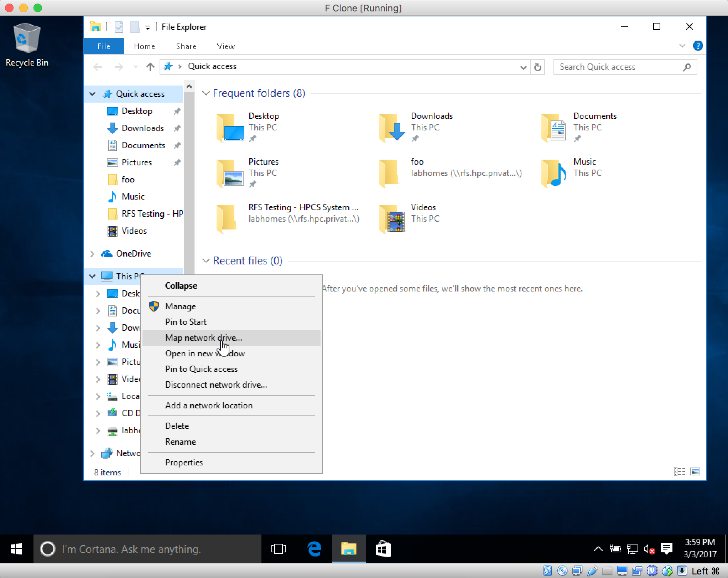Image resolution: width=728 pixels, height=578 pixels.
Task: Choose Disconnect network drive from context menu
Action: [216, 385]
